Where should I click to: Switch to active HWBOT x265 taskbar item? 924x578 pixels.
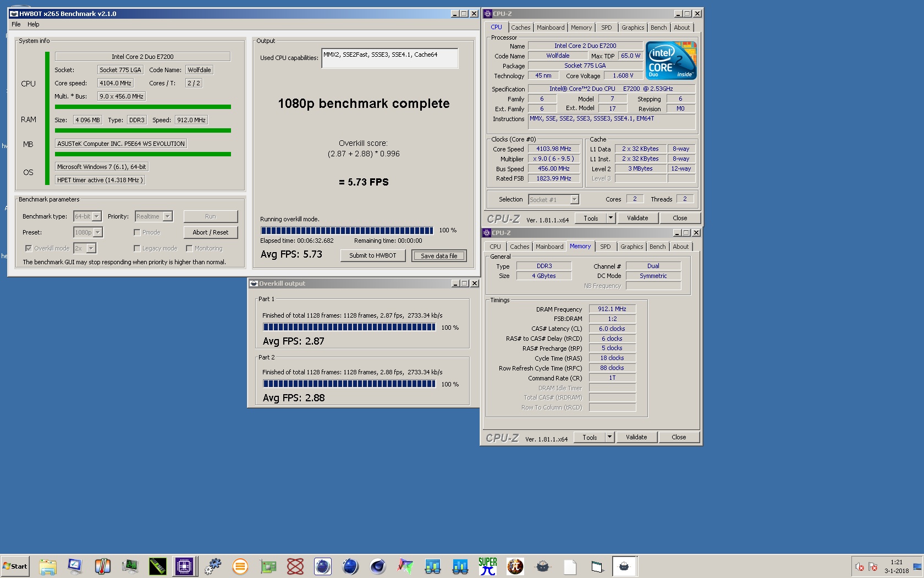click(x=624, y=566)
